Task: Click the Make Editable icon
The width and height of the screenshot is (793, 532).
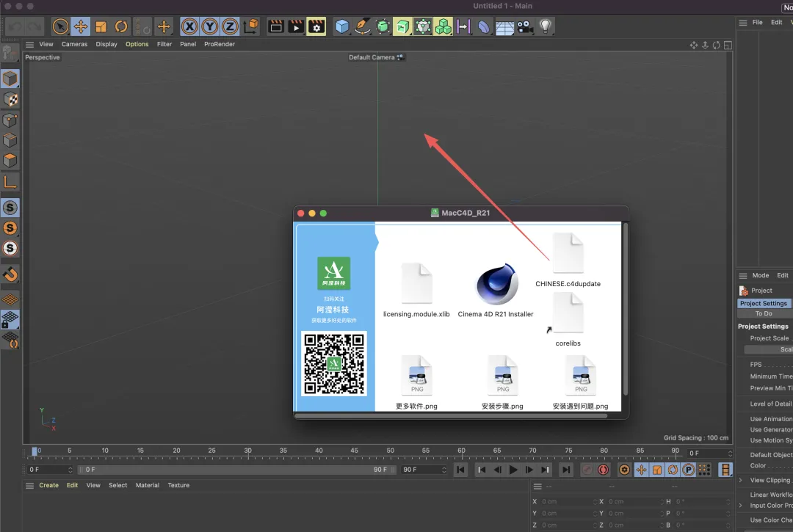Action: pyautogui.click(x=10, y=53)
